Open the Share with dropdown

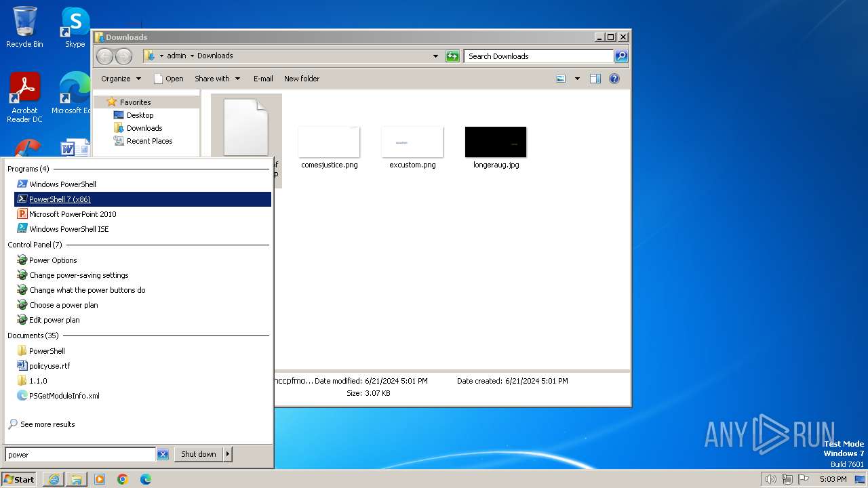(x=216, y=79)
